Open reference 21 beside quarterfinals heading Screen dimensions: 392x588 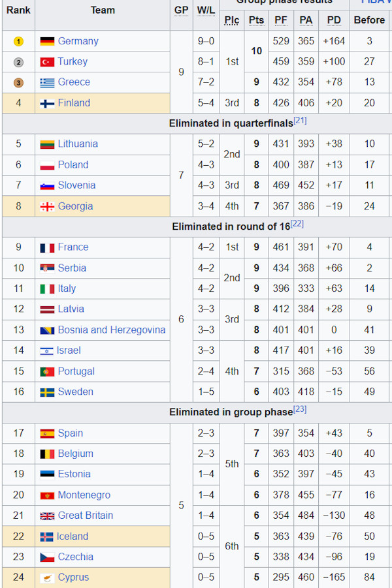click(300, 121)
